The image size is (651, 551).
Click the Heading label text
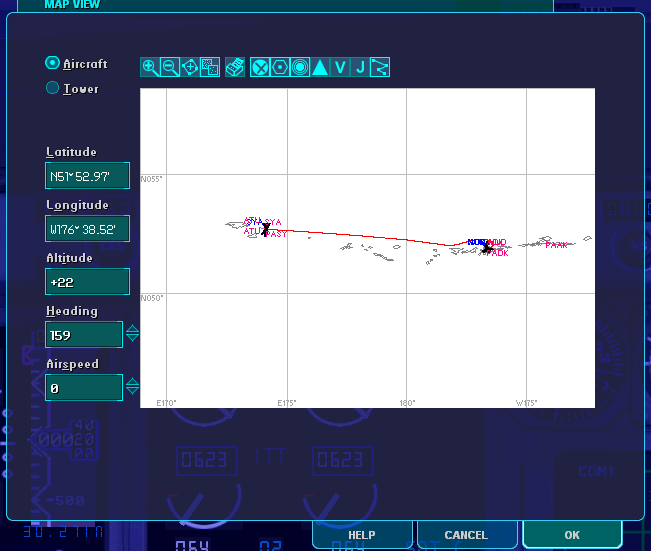coord(72,311)
